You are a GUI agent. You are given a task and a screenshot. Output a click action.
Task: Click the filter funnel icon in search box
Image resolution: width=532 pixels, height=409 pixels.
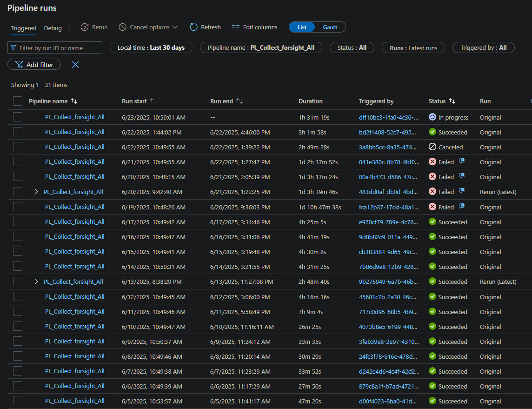(x=13, y=48)
